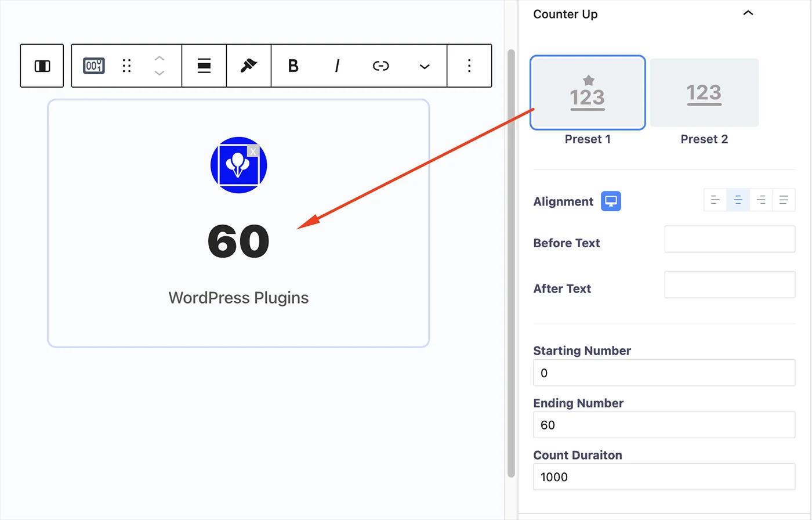Image resolution: width=812 pixels, height=520 pixels.
Task: Open block alignment width option
Action: (x=204, y=66)
